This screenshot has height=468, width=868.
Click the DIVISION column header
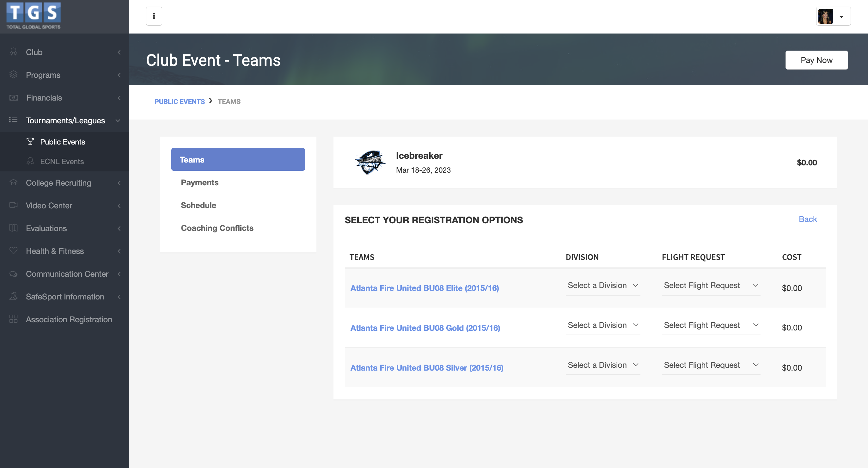tap(582, 257)
